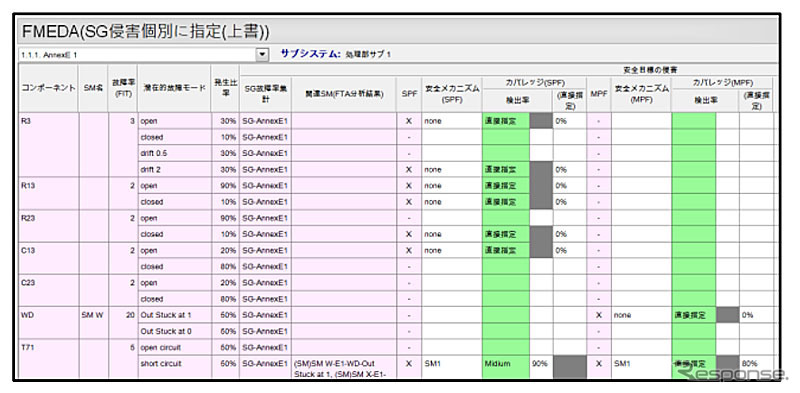This screenshot has width=800, height=393.
Task: Click the 故障率 (FIT) column header
Action: (122, 88)
